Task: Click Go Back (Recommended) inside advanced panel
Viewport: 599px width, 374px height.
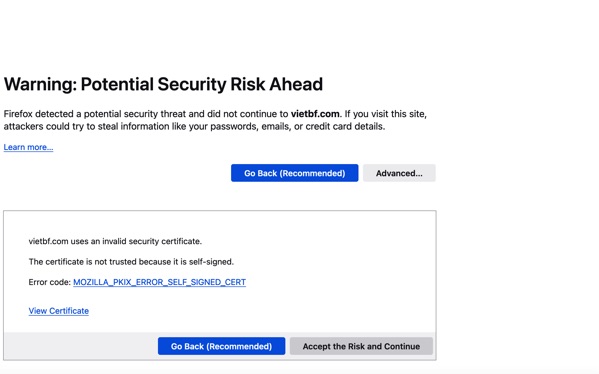Action: pos(222,346)
